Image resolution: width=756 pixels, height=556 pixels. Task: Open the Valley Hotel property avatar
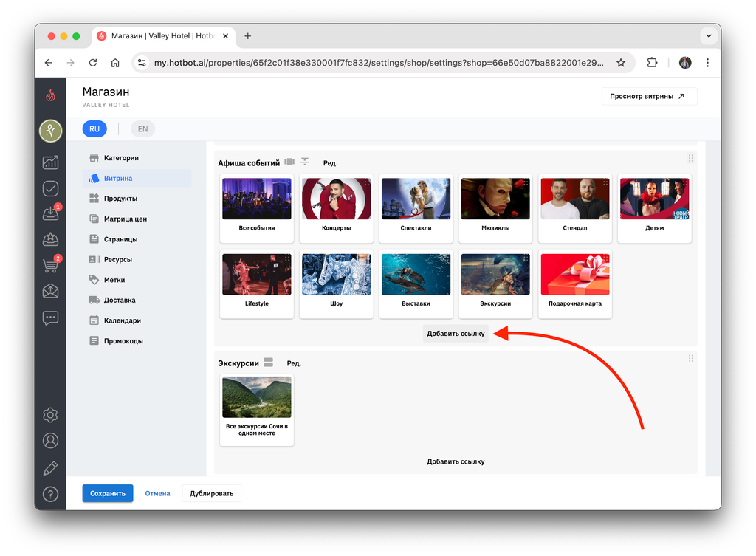click(x=51, y=131)
